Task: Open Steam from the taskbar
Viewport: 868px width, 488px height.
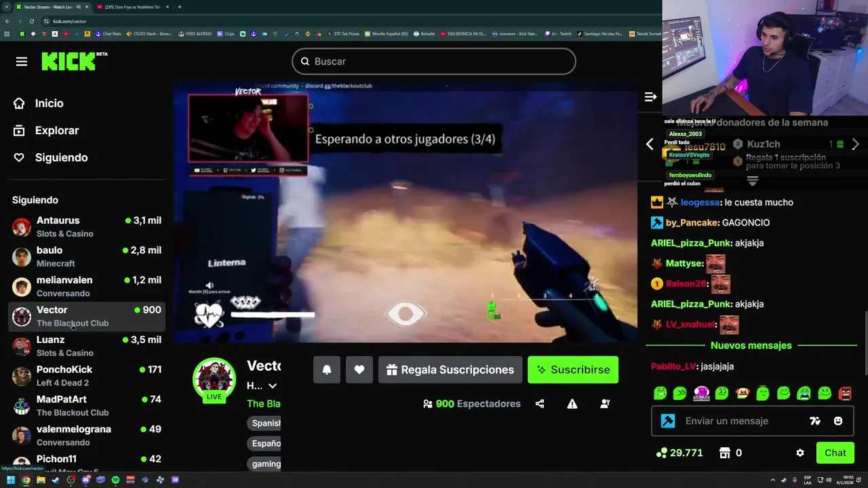Action: click(56, 480)
